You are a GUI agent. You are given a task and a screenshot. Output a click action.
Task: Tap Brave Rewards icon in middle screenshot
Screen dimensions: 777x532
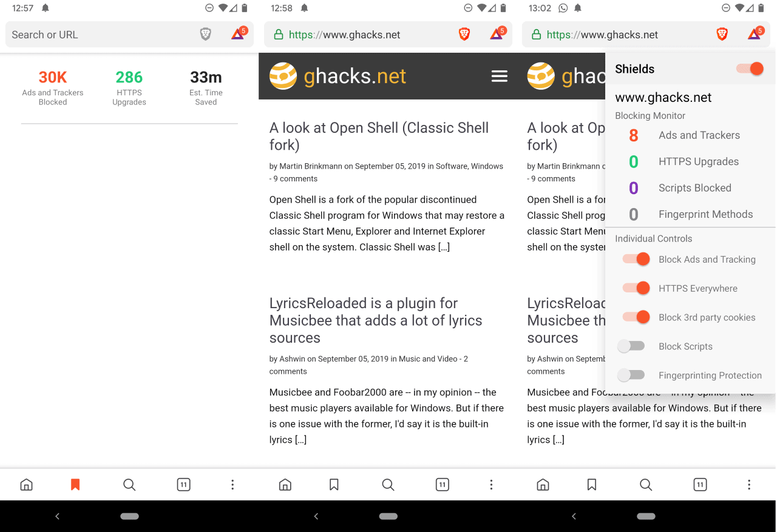(x=498, y=33)
